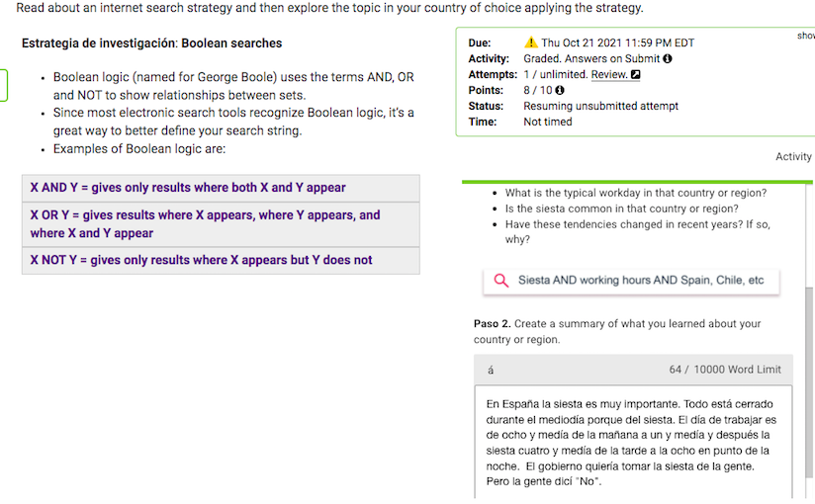
Task: Insert the á accent character button
Action: 491,370
